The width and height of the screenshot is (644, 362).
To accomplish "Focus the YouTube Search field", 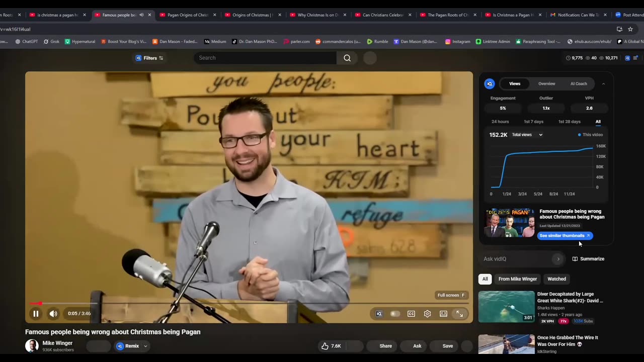I will [265, 58].
